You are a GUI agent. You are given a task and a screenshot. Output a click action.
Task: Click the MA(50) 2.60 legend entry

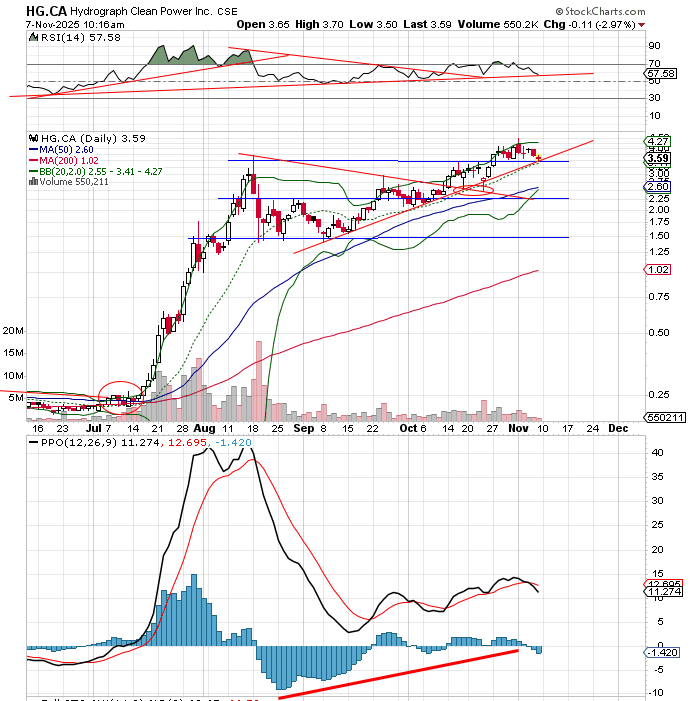61,150
